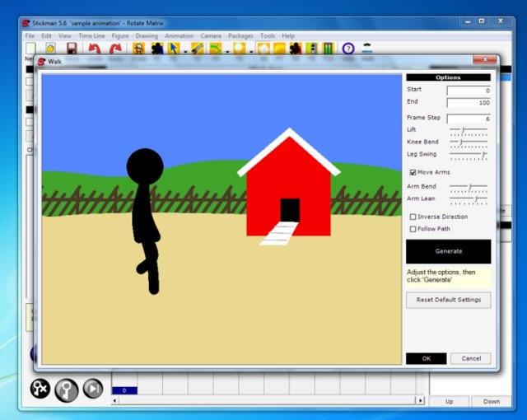The height and width of the screenshot is (420, 527).
Task: Click the End frame input field
Action: pos(469,102)
